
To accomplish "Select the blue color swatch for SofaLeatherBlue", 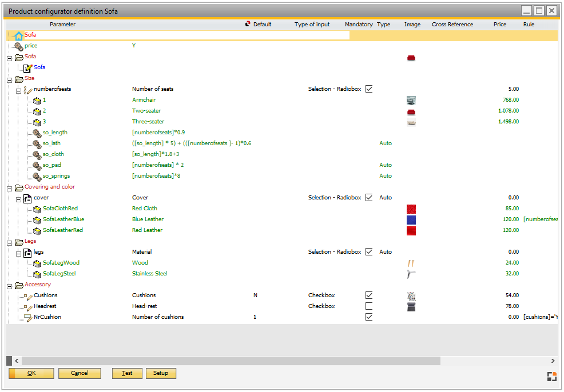I will pyautogui.click(x=411, y=219).
